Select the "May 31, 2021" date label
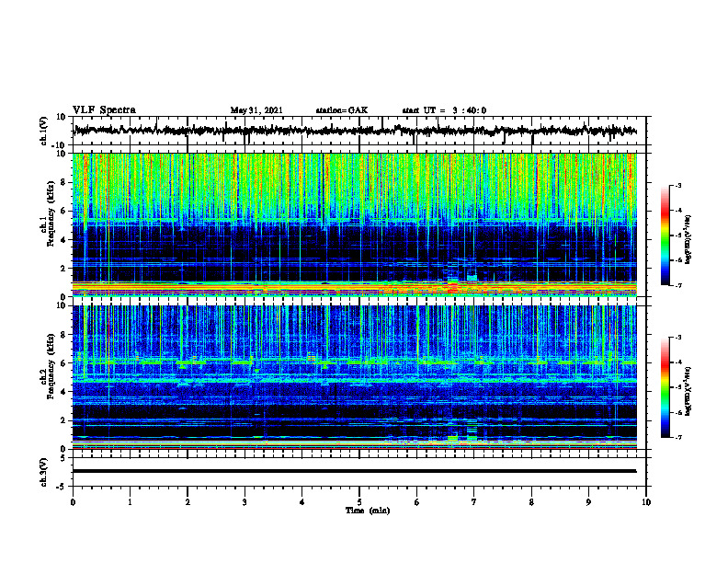The height and width of the screenshot is (563, 728). tap(256, 110)
